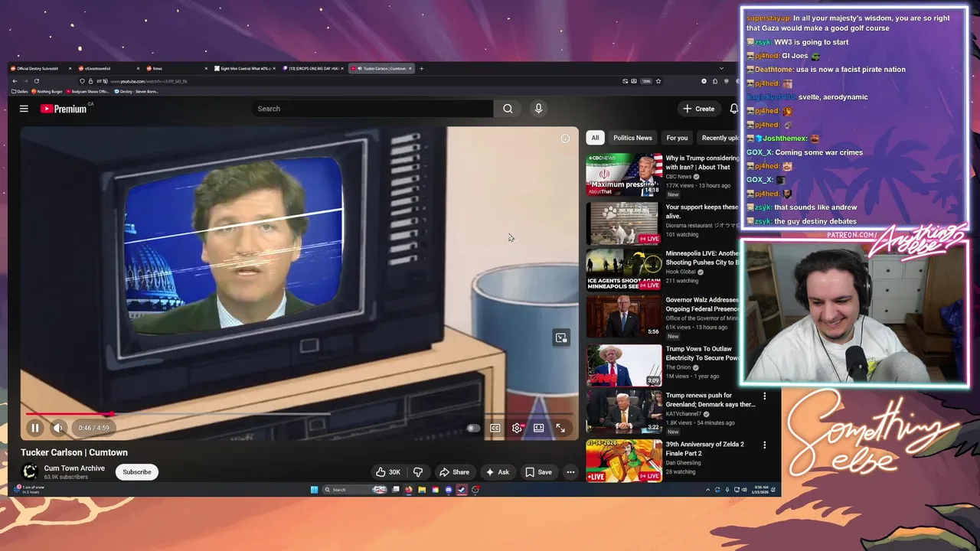
Task: Open the YouTube hamburger guide menu
Action: pyautogui.click(x=24, y=109)
